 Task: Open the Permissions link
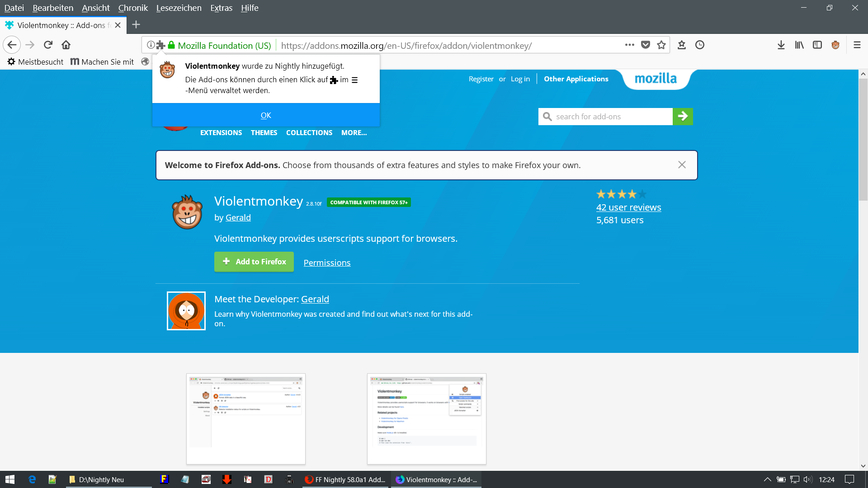coord(327,263)
